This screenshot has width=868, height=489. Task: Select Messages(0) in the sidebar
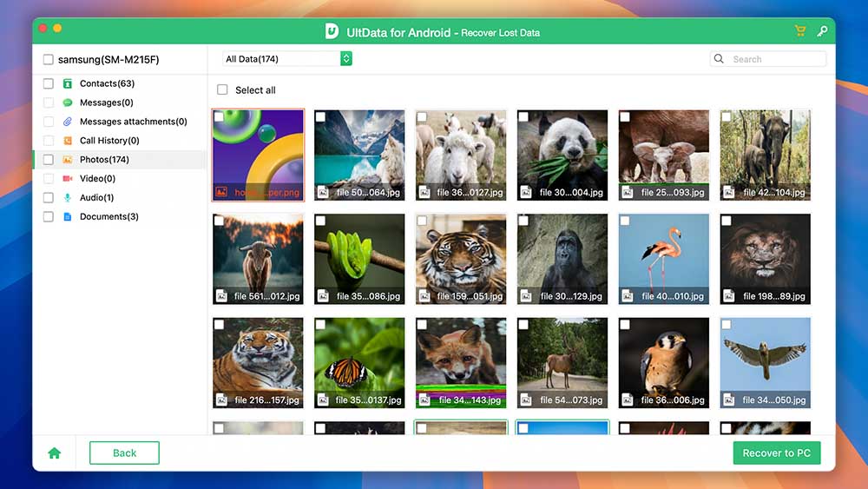106,102
